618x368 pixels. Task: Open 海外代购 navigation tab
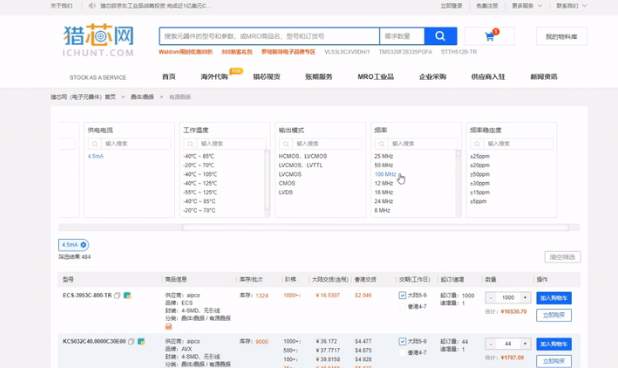point(214,76)
